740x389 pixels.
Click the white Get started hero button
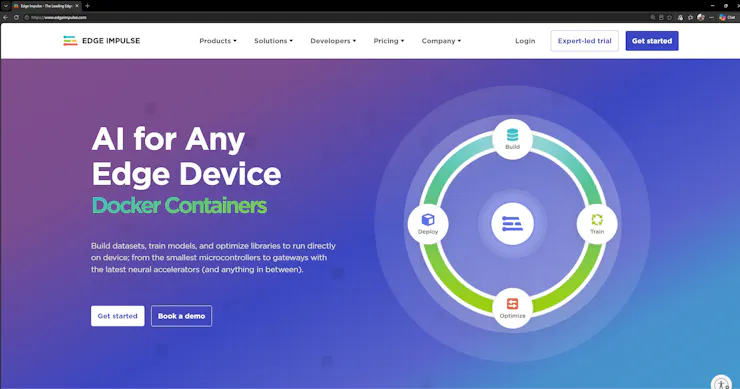pos(118,316)
